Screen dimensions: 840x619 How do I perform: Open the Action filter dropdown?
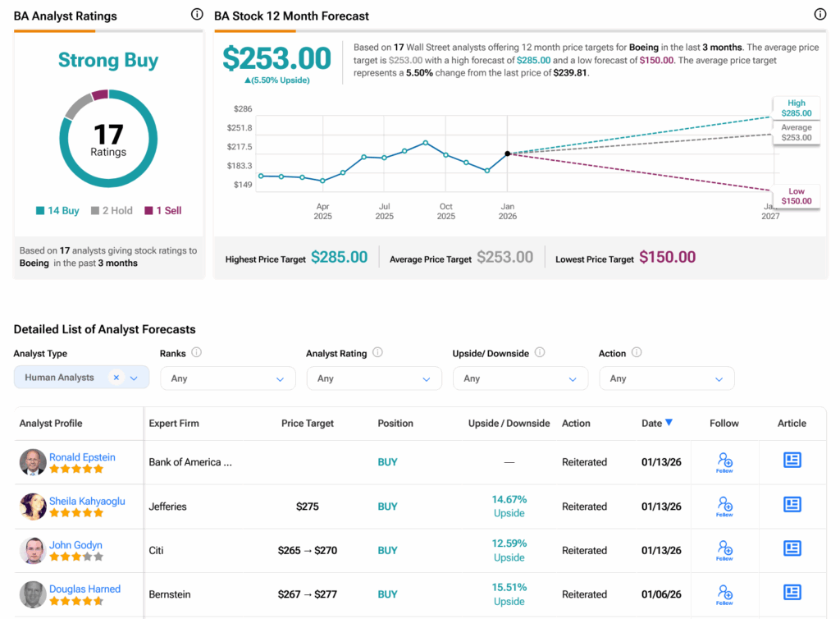coord(666,378)
